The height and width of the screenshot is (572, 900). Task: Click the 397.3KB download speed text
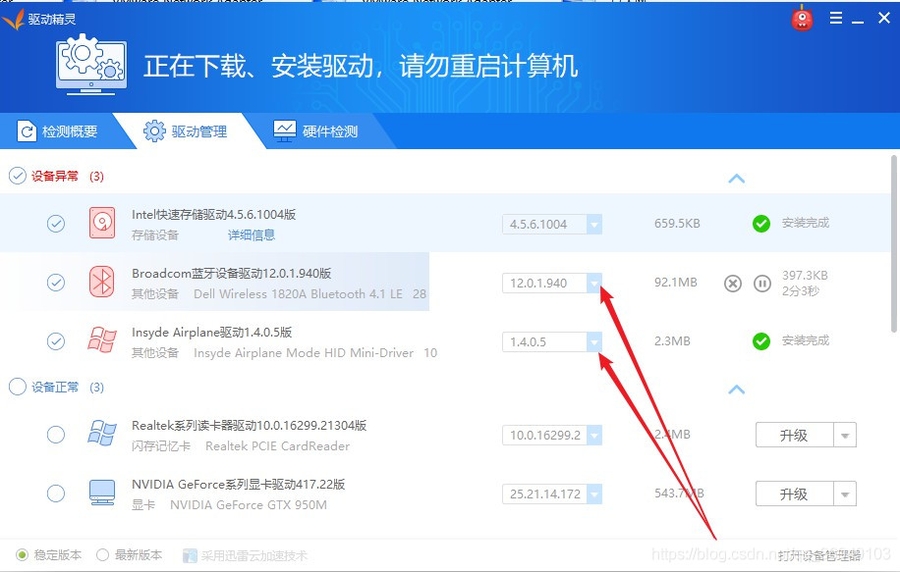[x=805, y=275]
